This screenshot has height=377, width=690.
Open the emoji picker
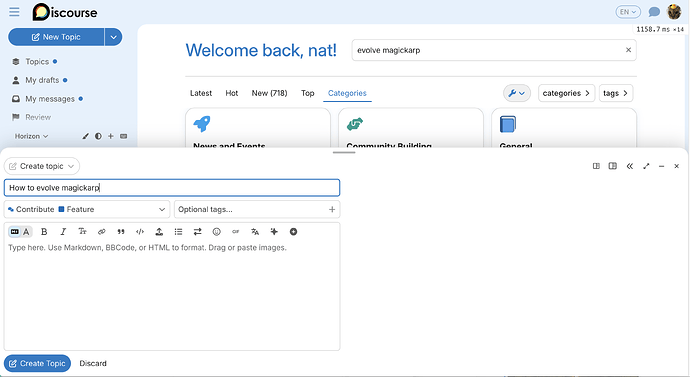click(x=217, y=232)
